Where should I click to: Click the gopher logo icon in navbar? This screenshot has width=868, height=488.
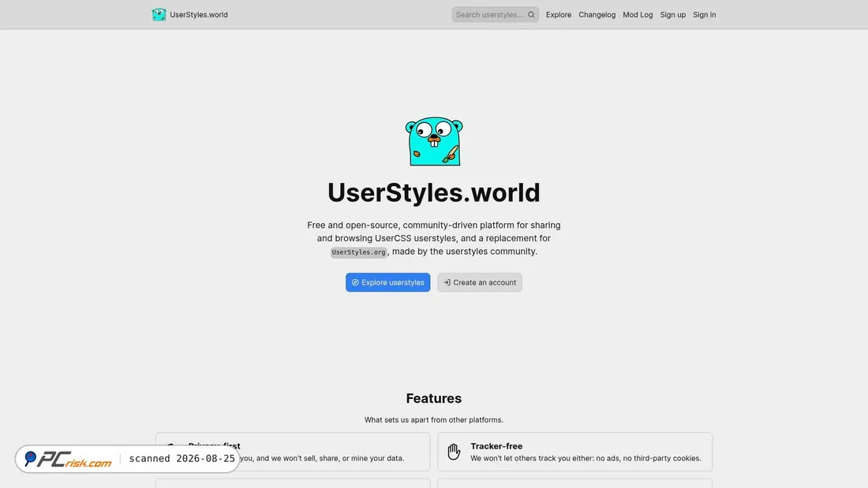coord(159,14)
